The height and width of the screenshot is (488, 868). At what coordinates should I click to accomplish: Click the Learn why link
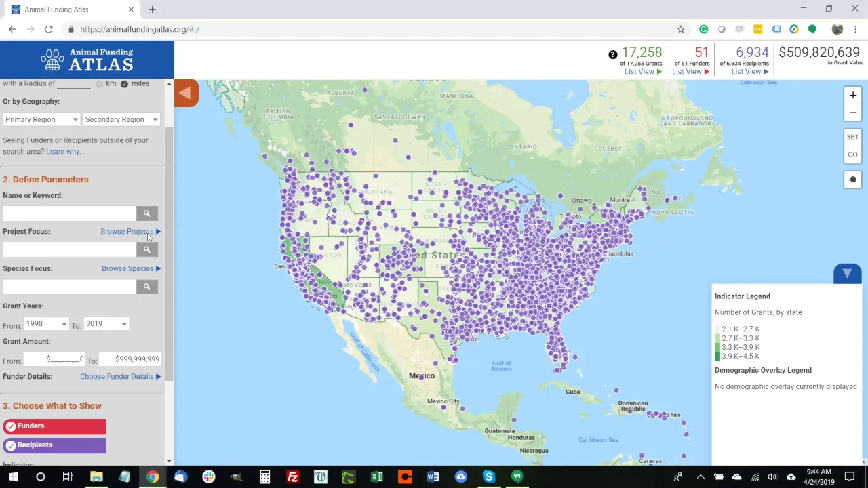click(x=63, y=152)
